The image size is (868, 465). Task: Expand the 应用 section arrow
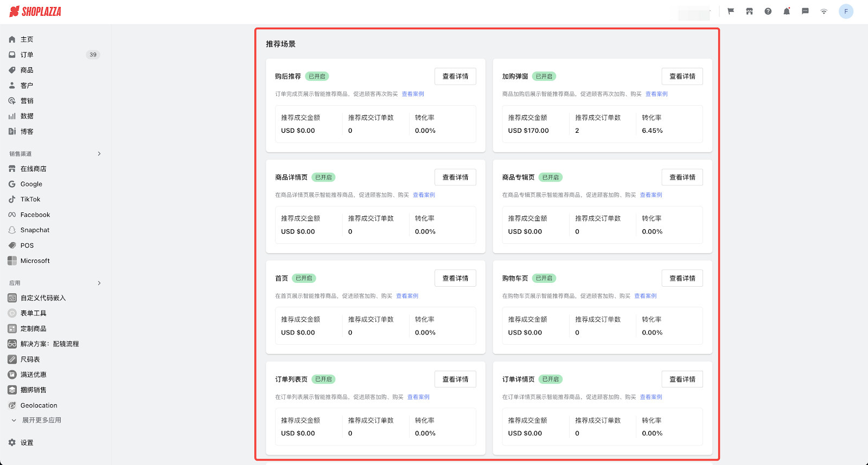99,283
